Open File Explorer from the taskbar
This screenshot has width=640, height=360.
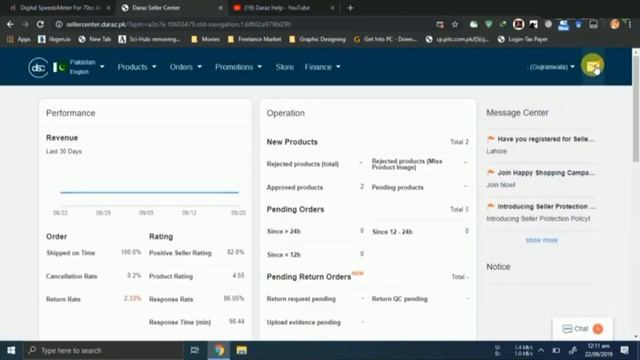point(242,350)
